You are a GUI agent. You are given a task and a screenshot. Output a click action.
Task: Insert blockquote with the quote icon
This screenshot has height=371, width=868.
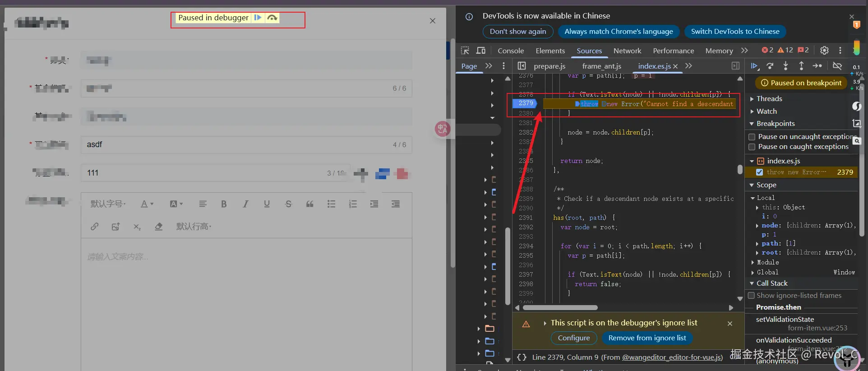coord(309,204)
